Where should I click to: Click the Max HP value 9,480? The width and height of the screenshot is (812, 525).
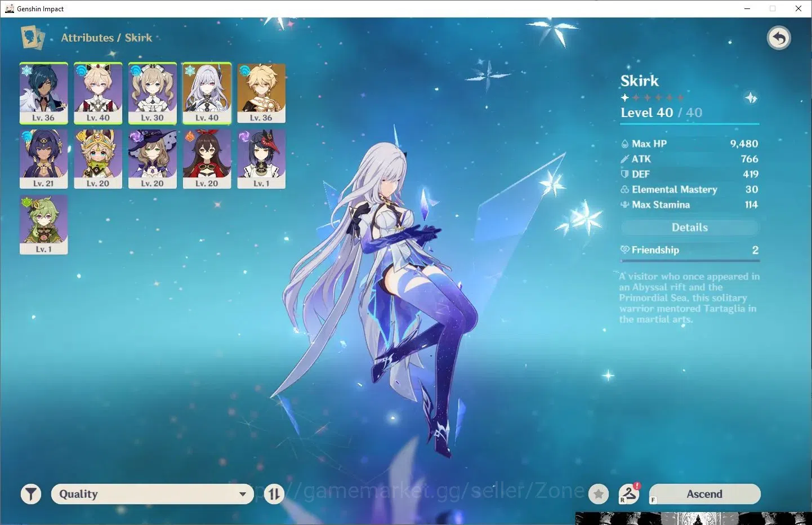coord(744,144)
